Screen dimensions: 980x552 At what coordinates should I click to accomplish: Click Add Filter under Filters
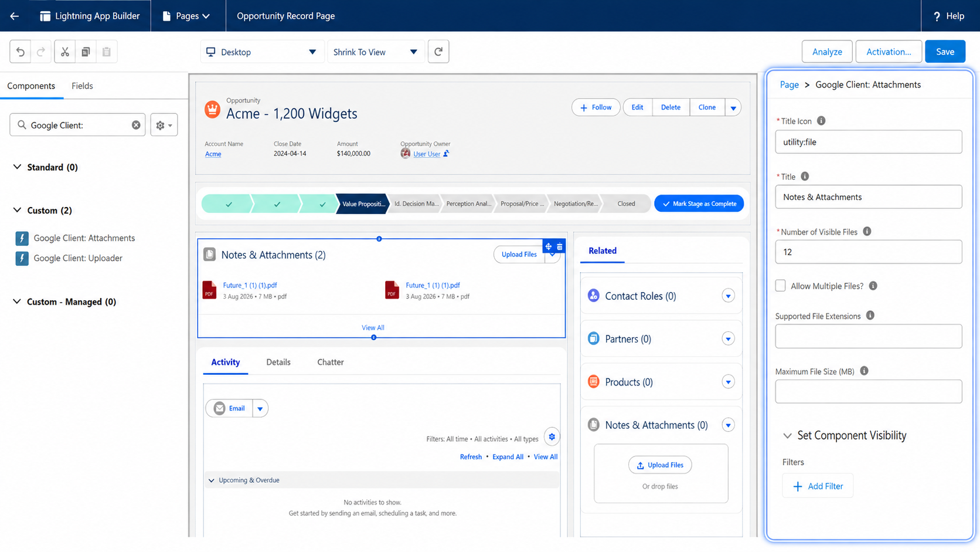(x=818, y=486)
